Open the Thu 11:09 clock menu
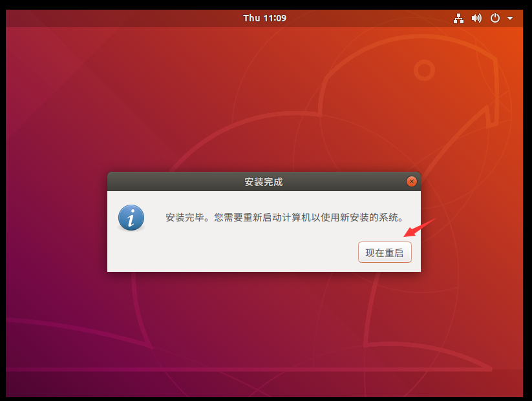This screenshot has height=401, width=532. (264, 18)
